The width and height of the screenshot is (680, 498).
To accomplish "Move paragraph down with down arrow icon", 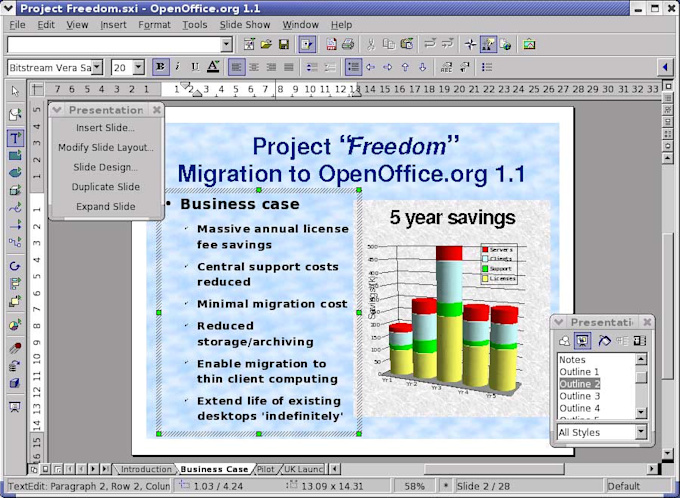I will tap(422, 67).
